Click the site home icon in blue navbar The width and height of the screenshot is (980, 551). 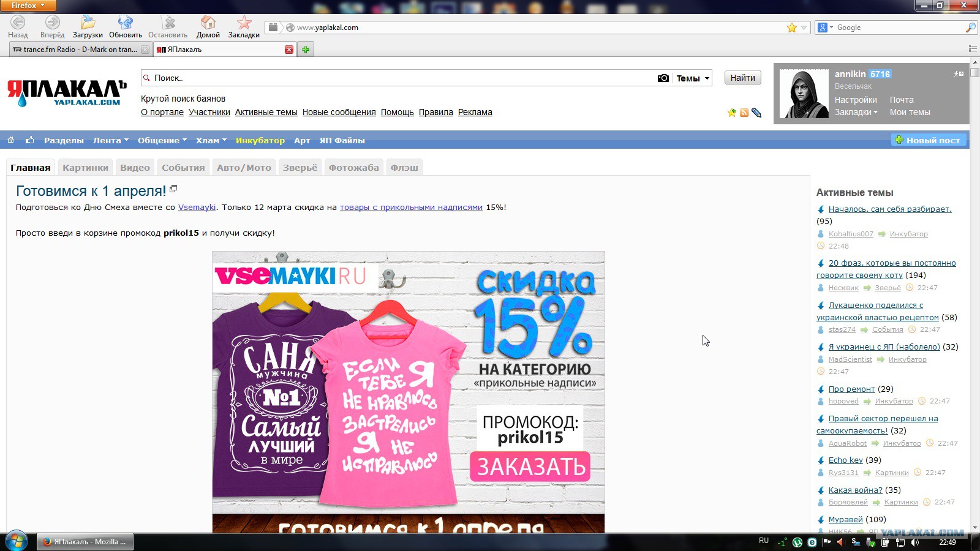click(10, 140)
